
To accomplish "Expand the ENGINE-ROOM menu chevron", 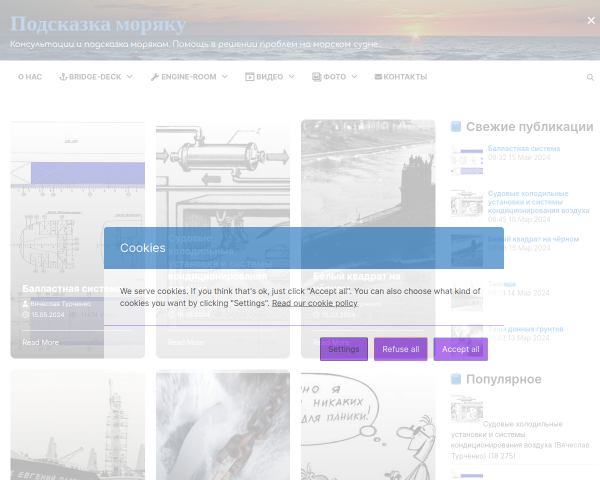I will tap(225, 77).
